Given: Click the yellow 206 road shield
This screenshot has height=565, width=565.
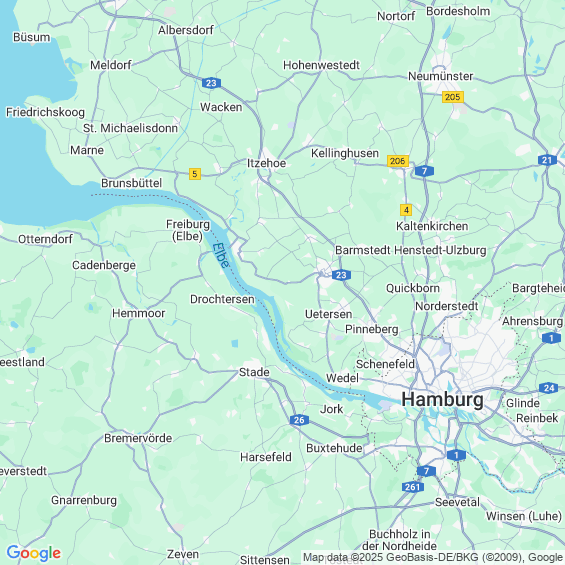Looking at the screenshot, I should (x=398, y=161).
